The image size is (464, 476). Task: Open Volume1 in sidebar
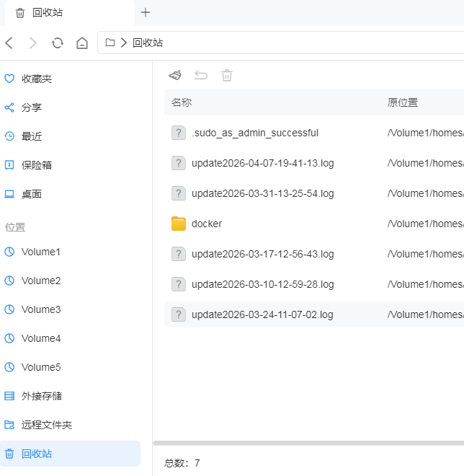pos(71,252)
